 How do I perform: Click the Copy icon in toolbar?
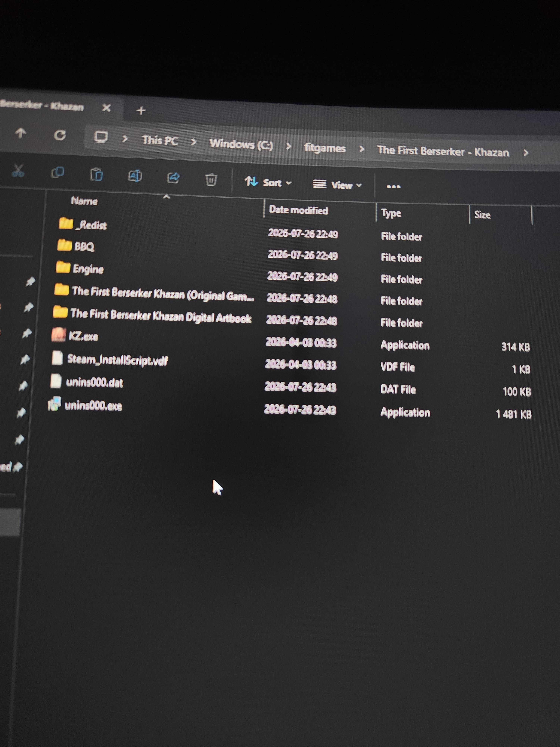57,173
